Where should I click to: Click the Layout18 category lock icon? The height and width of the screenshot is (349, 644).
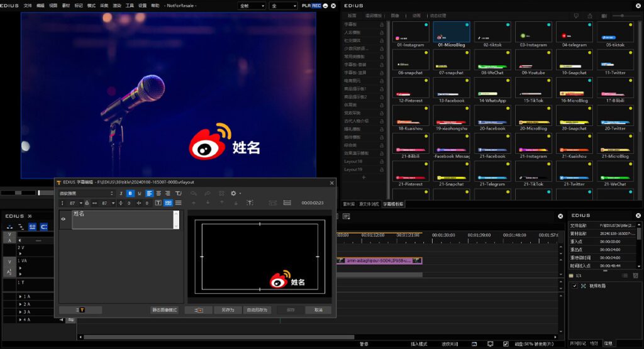pos(382,162)
